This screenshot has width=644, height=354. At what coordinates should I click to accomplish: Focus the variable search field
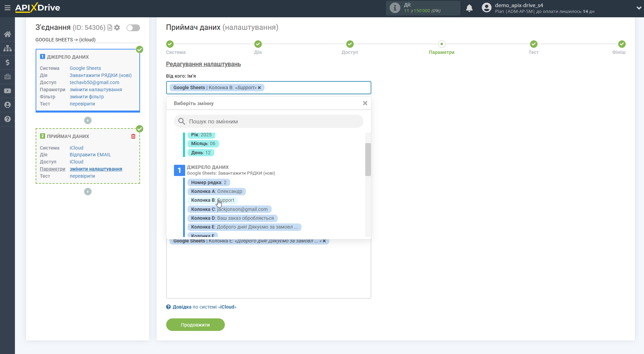(x=269, y=121)
